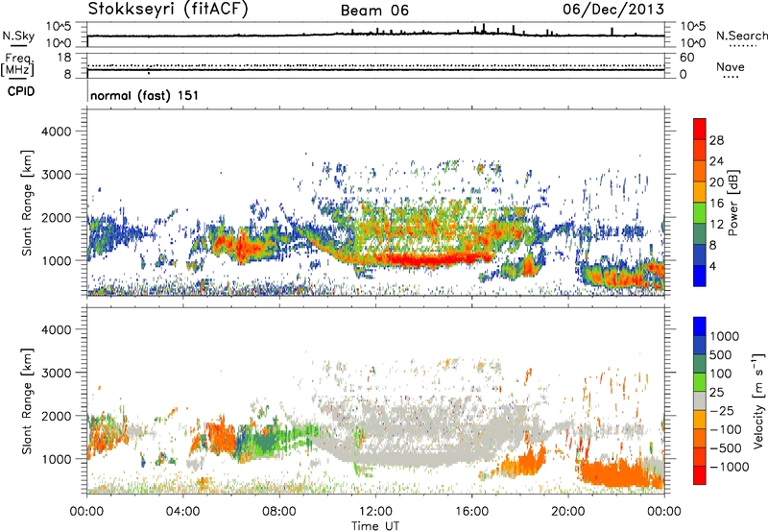This screenshot has width=768, height=532.
Task: Select the Freq. [MHz] axis label
Action: [x=18, y=65]
